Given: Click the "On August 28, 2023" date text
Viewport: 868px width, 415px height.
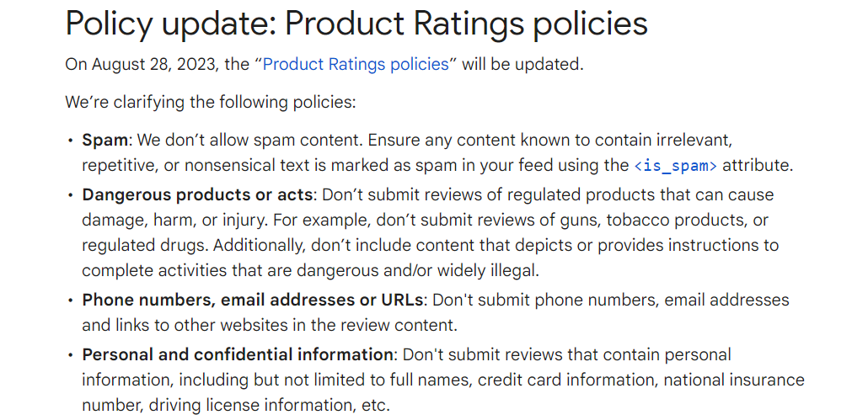Looking at the screenshot, I should [x=139, y=65].
